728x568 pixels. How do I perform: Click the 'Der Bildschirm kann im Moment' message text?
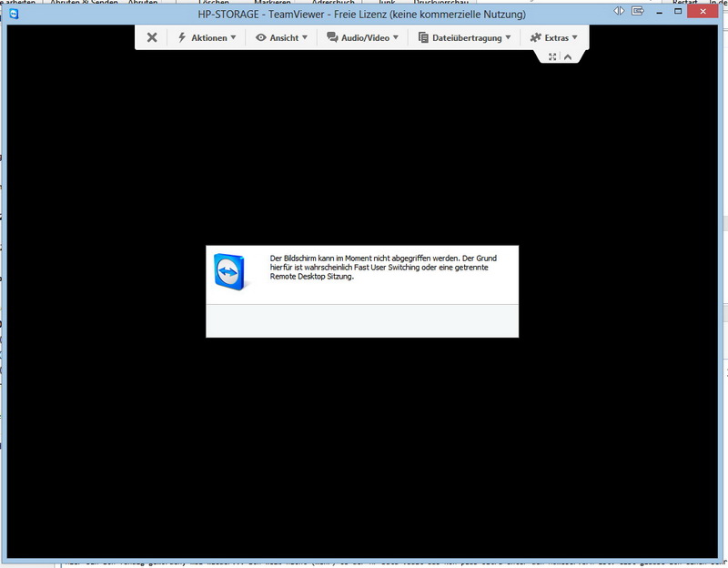click(x=383, y=267)
